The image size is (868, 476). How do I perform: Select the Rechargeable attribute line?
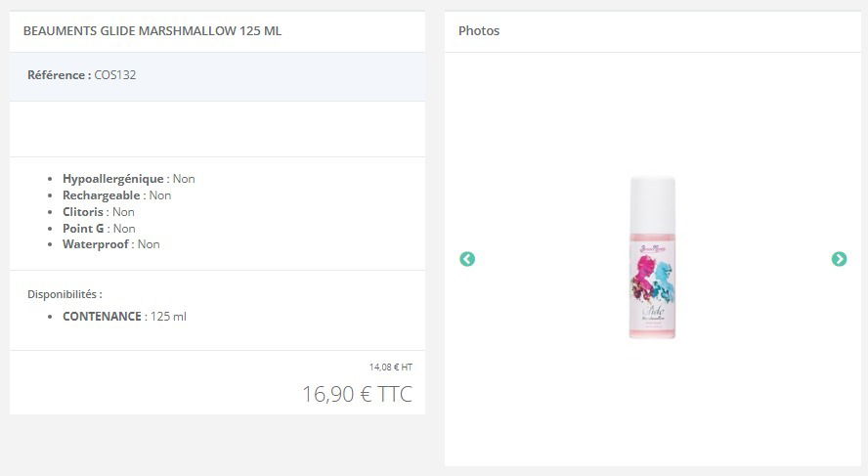116,195
